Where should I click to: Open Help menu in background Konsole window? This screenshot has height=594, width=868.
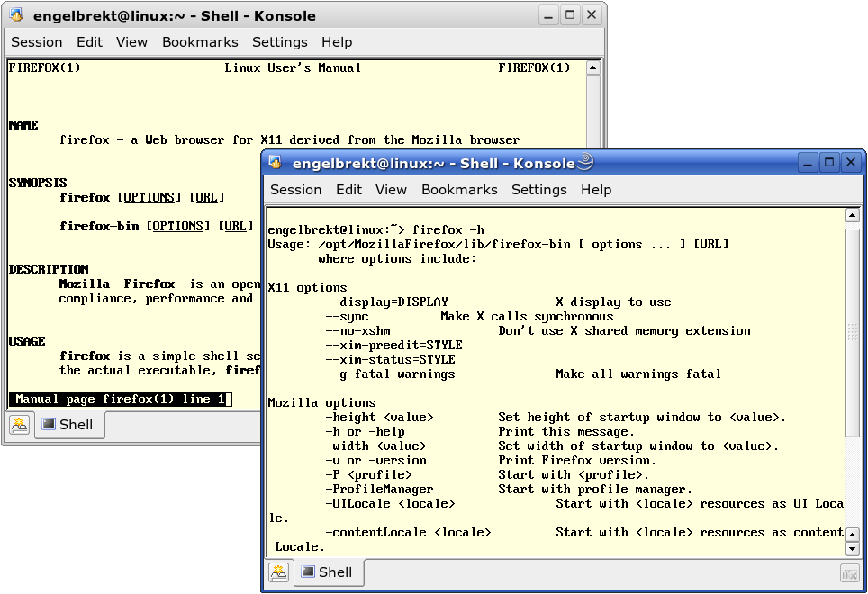coord(337,42)
